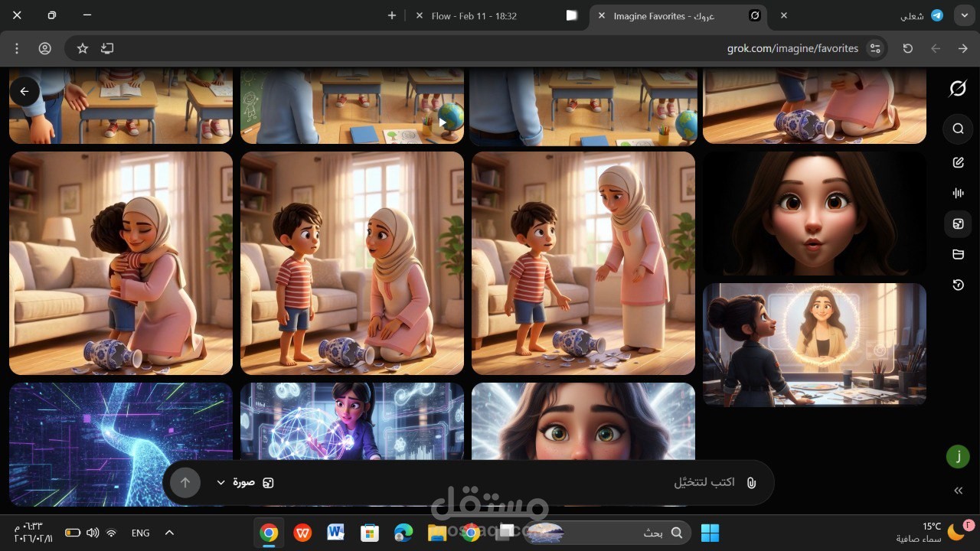Go back with circular arrow over images
The height and width of the screenshot is (551, 980).
click(24, 91)
